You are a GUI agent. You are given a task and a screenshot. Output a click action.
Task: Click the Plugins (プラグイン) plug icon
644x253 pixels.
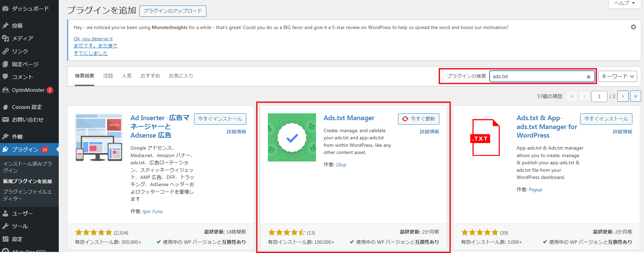point(5,150)
